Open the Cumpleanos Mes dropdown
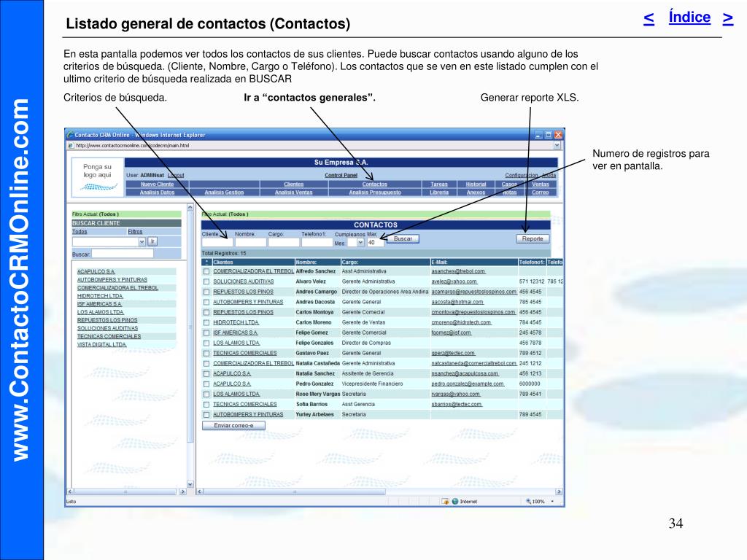 (360, 242)
